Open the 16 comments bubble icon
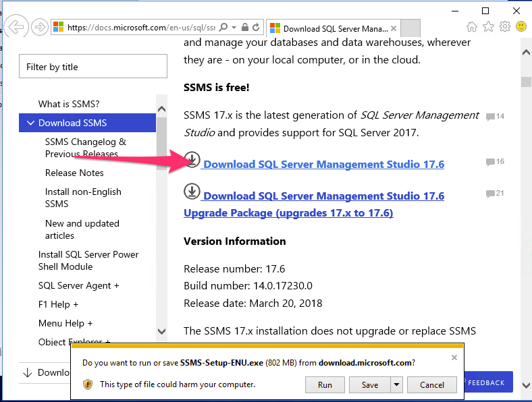Image resolution: width=532 pixels, height=402 pixels. [490, 162]
